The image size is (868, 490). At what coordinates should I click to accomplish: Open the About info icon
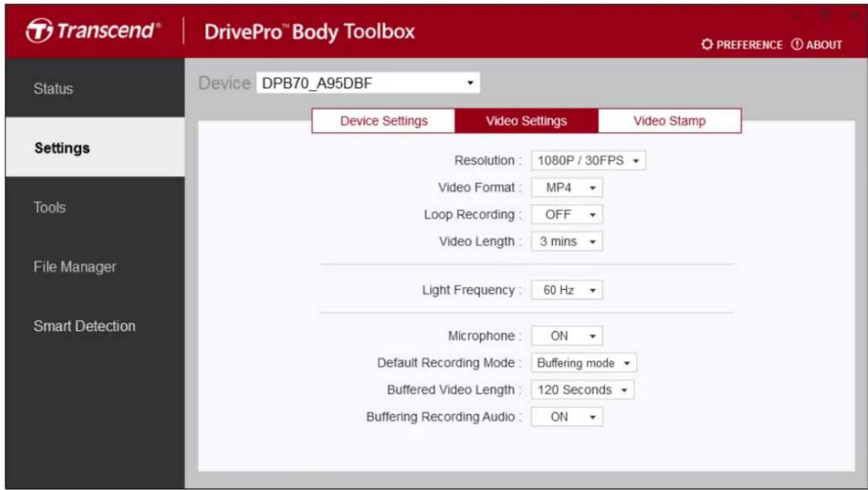click(x=816, y=44)
